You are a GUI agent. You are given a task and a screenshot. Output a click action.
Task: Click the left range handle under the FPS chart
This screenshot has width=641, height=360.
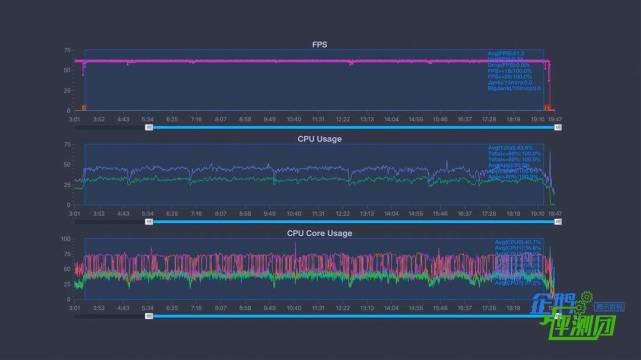[149, 127]
